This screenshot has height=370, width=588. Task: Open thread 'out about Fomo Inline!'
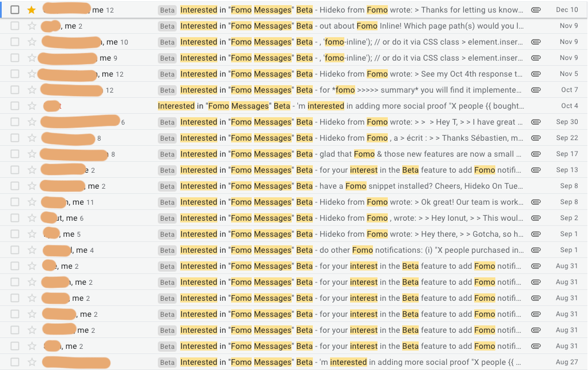pyautogui.click(x=293, y=26)
